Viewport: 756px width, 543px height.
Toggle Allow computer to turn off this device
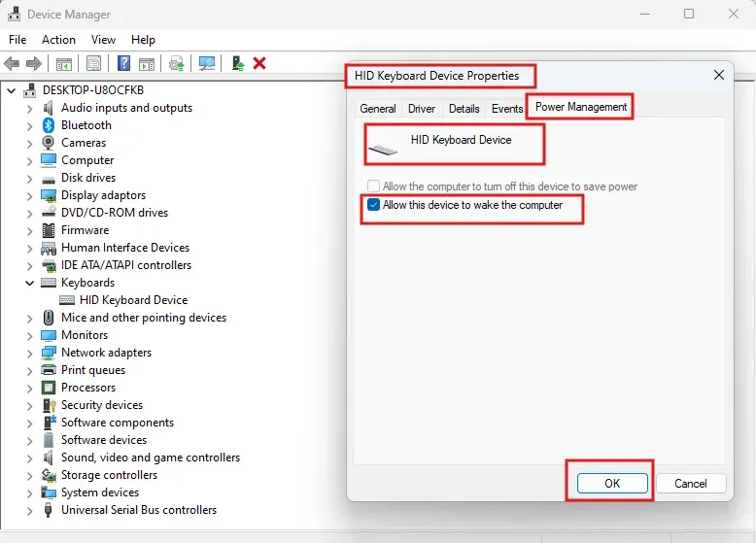click(x=373, y=186)
